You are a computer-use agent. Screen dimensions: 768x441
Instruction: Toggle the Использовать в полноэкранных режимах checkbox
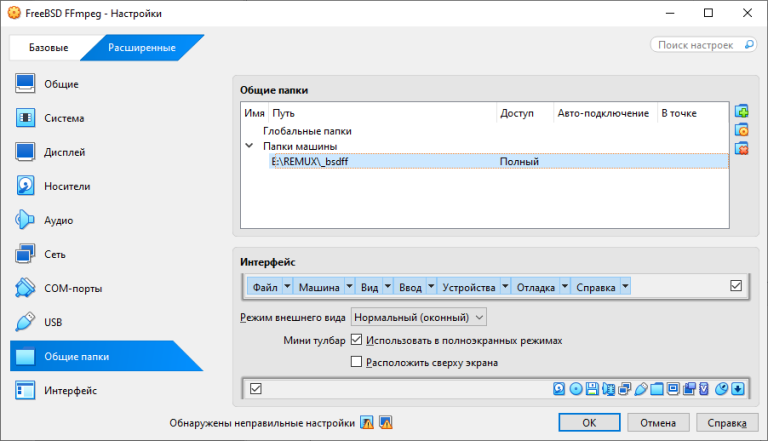tap(357, 340)
